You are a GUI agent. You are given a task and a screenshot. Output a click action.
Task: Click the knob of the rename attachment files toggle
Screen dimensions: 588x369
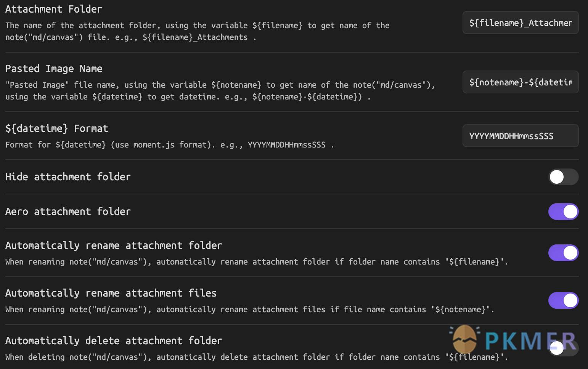pos(570,300)
